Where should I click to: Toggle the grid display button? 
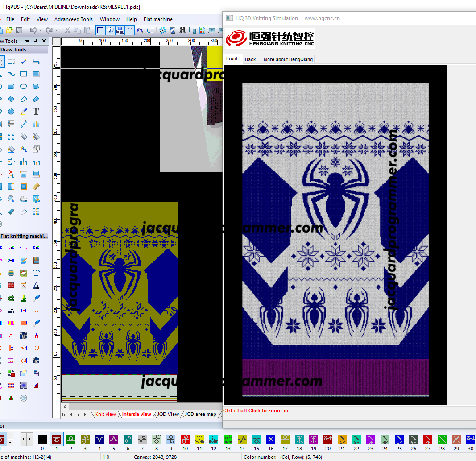100,30
